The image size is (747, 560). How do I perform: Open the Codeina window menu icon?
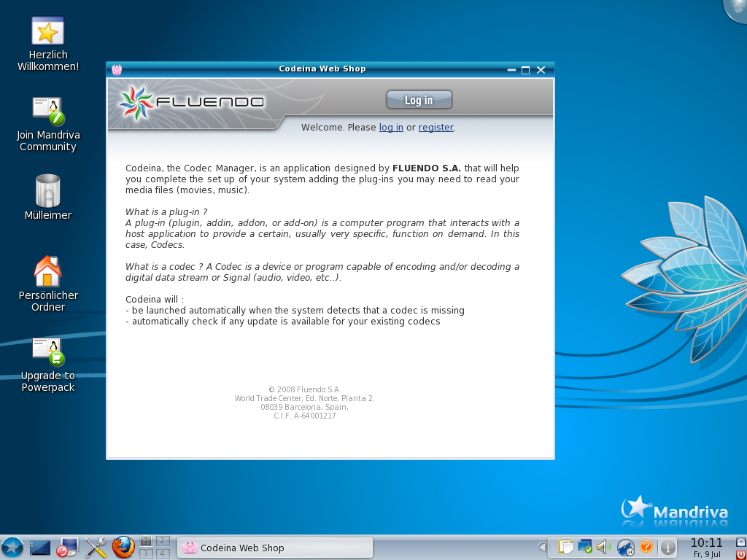click(x=117, y=70)
